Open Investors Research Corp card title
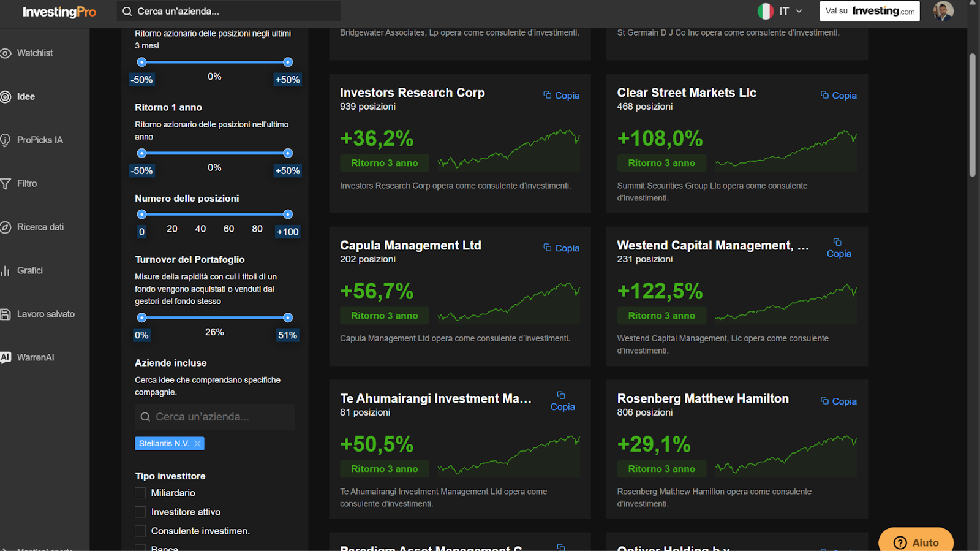Viewport: 980px width, 551px height. pyautogui.click(x=412, y=93)
